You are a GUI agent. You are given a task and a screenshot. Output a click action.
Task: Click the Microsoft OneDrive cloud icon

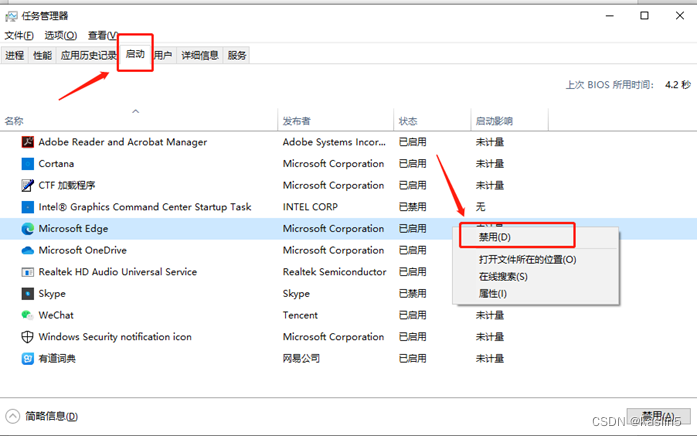pyautogui.click(x=28, y=250)
